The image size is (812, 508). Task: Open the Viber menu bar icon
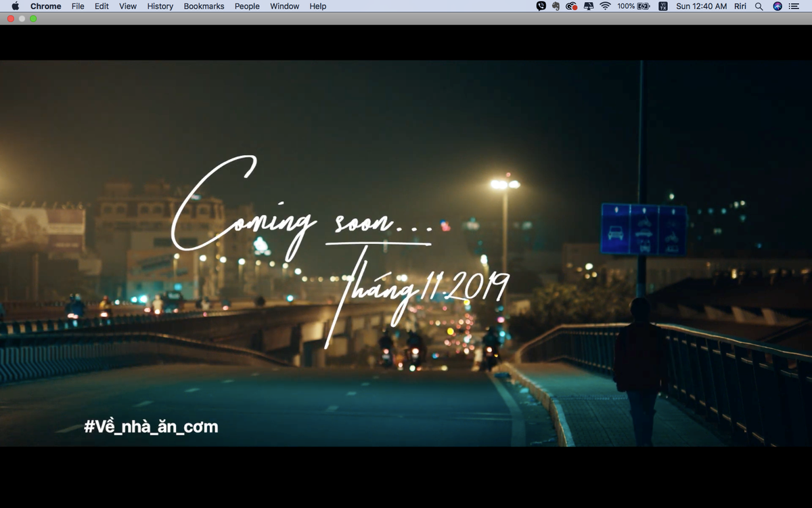(541, 6)
